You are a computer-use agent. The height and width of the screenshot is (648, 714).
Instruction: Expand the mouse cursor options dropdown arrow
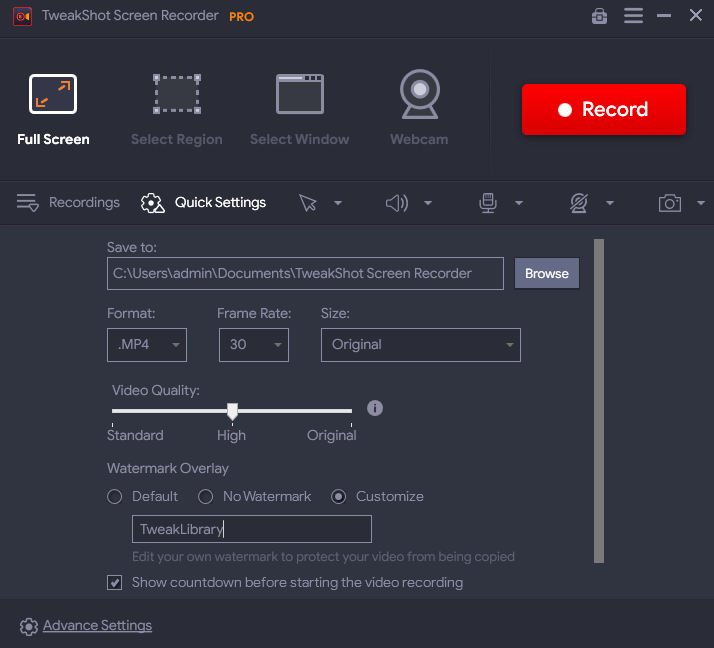pyautogui.click(x=338, y=203)
